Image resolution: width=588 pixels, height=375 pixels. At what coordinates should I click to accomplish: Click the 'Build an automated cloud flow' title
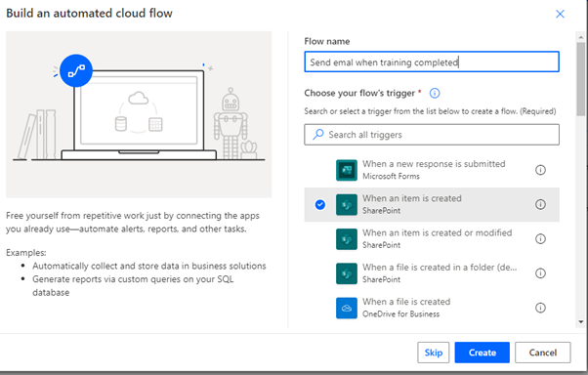[x=89, y=13]
